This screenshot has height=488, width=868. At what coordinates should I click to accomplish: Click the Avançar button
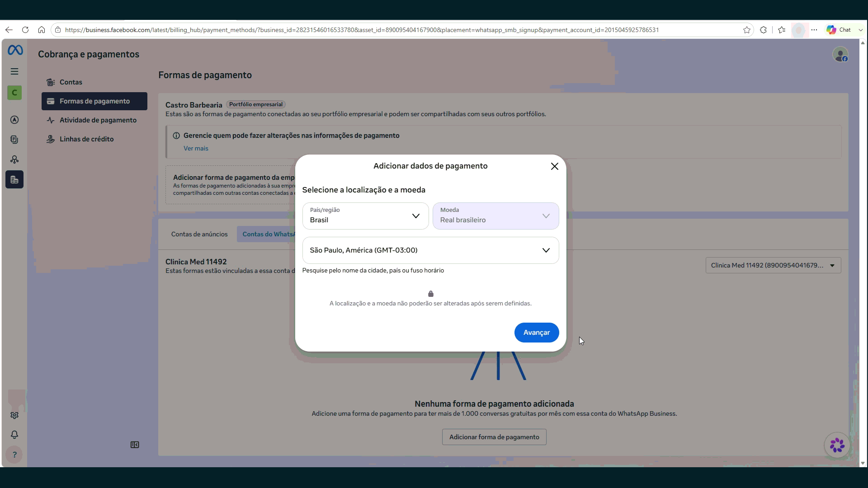[537, 333]
